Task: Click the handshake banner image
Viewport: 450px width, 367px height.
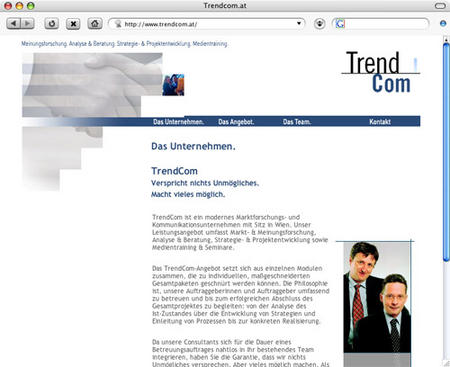Action: coord(92,85)
